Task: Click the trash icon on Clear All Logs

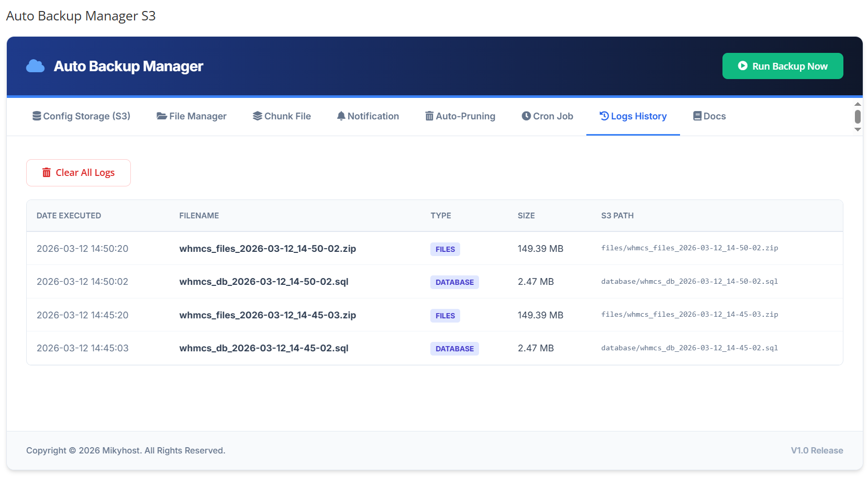Action: (x=47, y=172)
